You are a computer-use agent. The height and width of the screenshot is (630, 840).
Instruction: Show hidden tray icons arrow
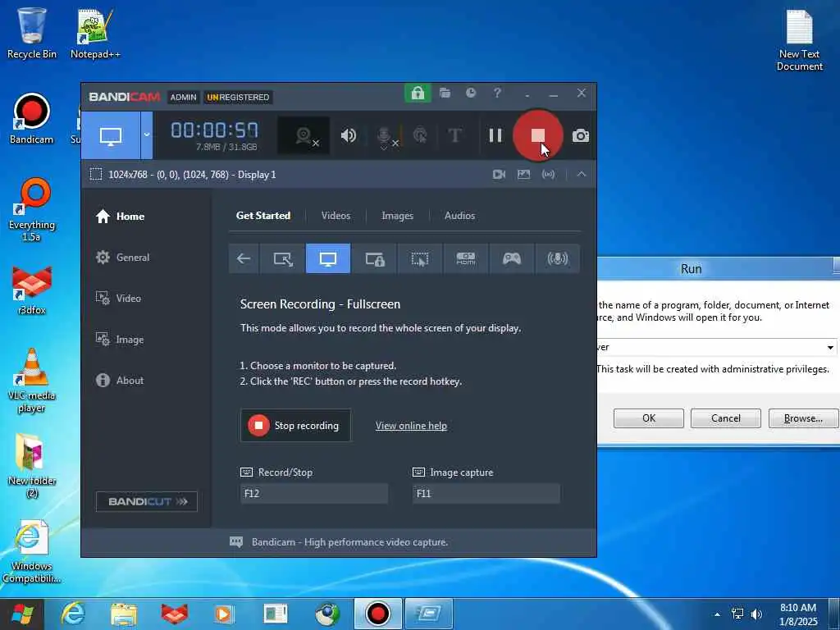pyautogui.click(x=717, y=614)
